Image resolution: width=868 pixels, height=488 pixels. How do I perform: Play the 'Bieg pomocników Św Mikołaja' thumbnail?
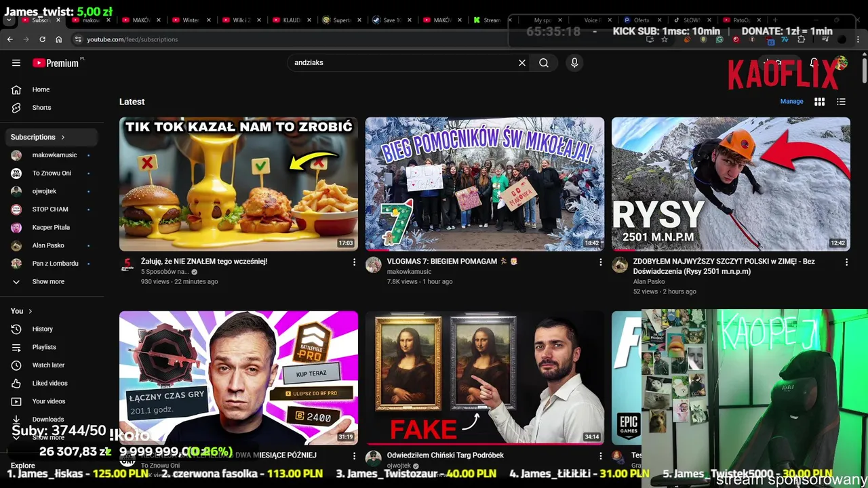(x=485, y=184)
